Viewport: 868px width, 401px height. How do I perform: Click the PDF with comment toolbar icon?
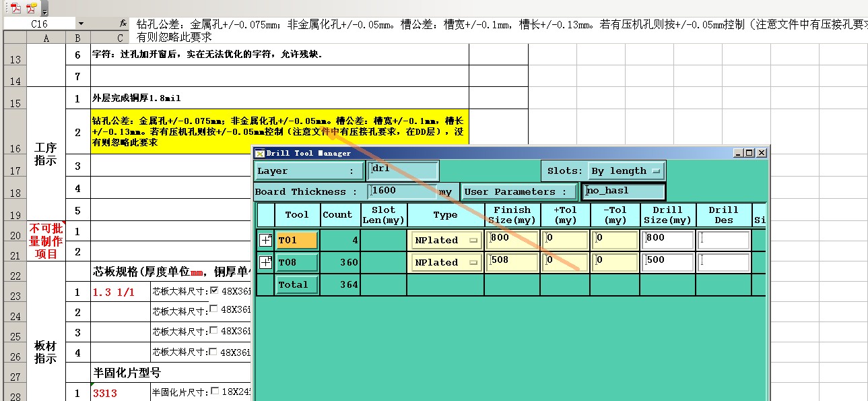point(31,8)
